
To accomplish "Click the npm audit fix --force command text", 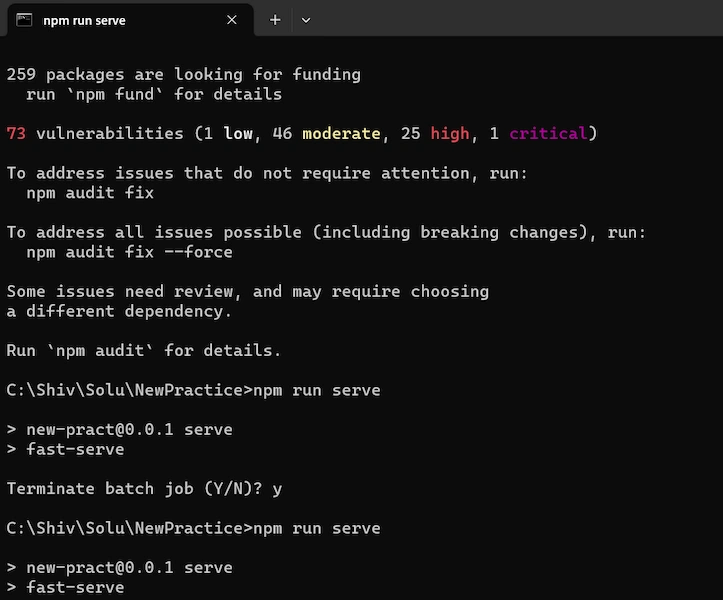I will point(130,252).
